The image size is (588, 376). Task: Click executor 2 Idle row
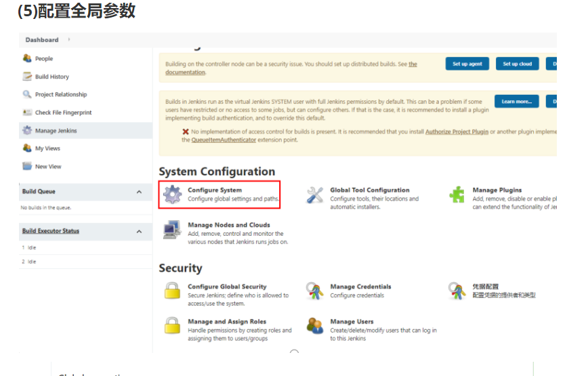(86, 262)
